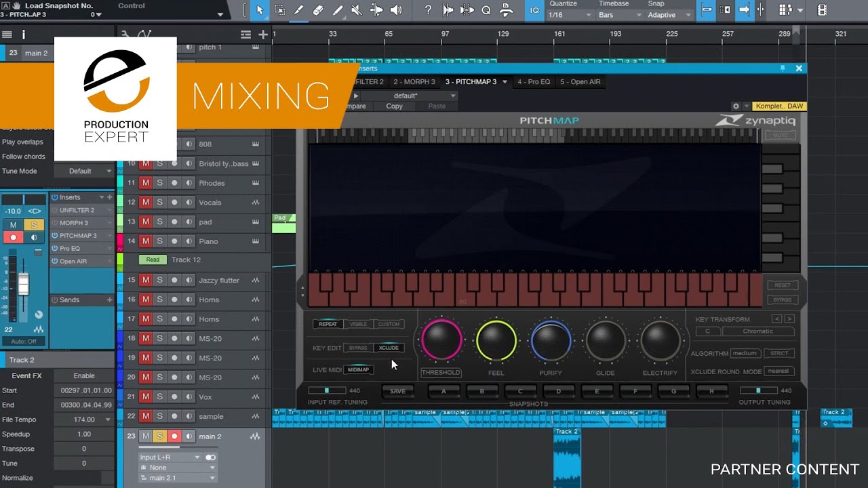Switch to 4 - Pro EQ tab

[534, 82]
